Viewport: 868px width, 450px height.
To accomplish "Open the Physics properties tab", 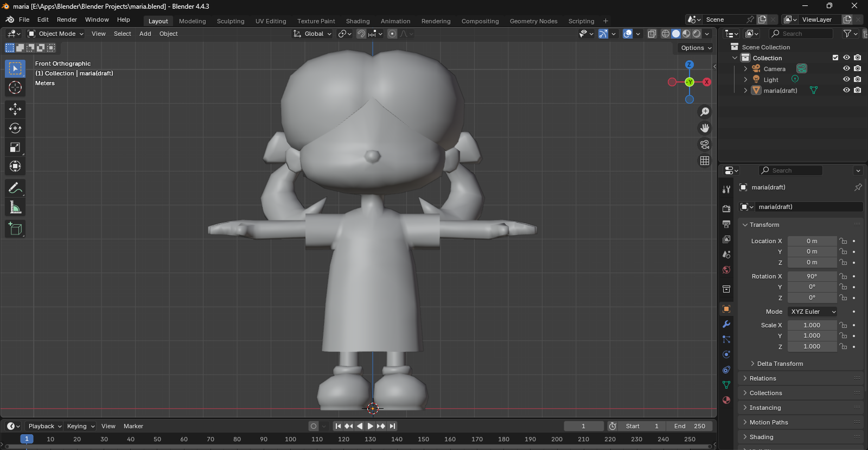I will tap(726, 354).
